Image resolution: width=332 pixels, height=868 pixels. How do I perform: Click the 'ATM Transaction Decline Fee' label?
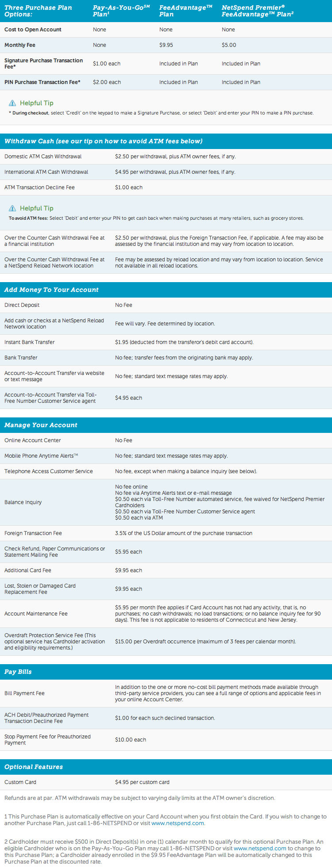pos(39,187)
